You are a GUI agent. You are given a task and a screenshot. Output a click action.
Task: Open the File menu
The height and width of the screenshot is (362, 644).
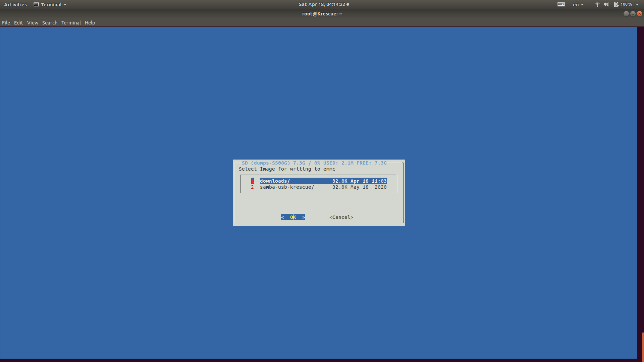(x=6, y=23)
